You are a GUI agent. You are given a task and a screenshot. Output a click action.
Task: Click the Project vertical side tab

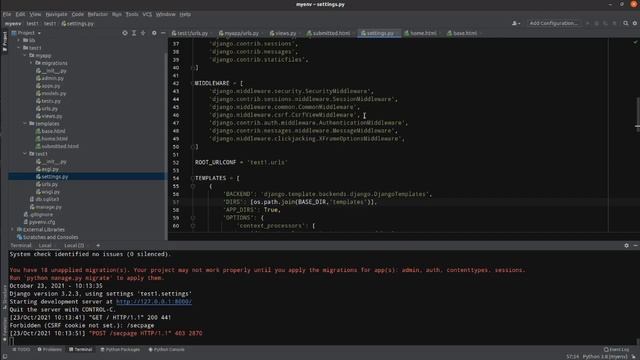pyautogui.click(x=4, y=42)
